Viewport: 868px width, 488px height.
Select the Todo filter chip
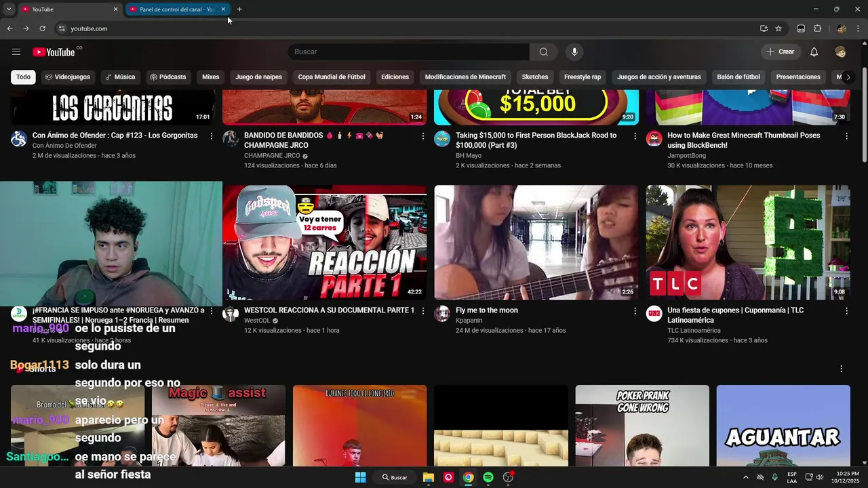coord(24,77)
